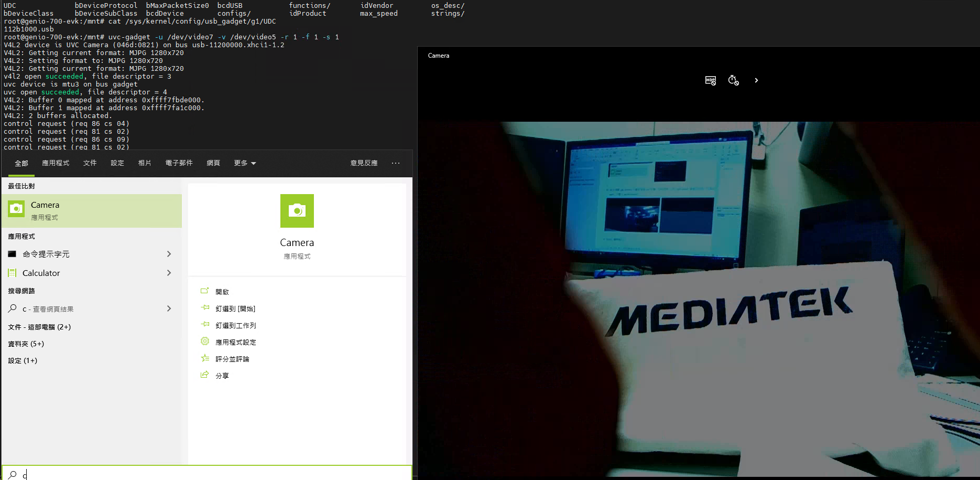Image resolution: width=980 pixels, height=480 pixels.
Task: Toggle the HDR option in Camera
Action: (710, 80)
